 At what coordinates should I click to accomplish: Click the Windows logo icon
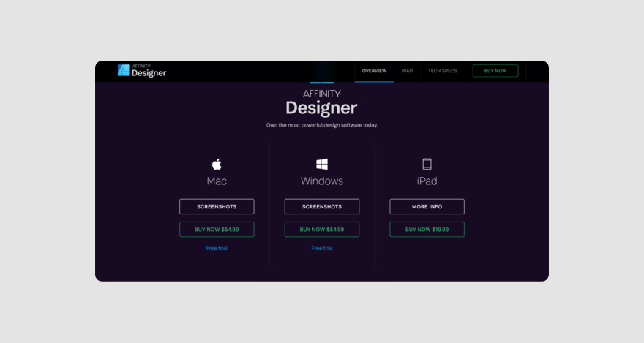pos(322,164)
